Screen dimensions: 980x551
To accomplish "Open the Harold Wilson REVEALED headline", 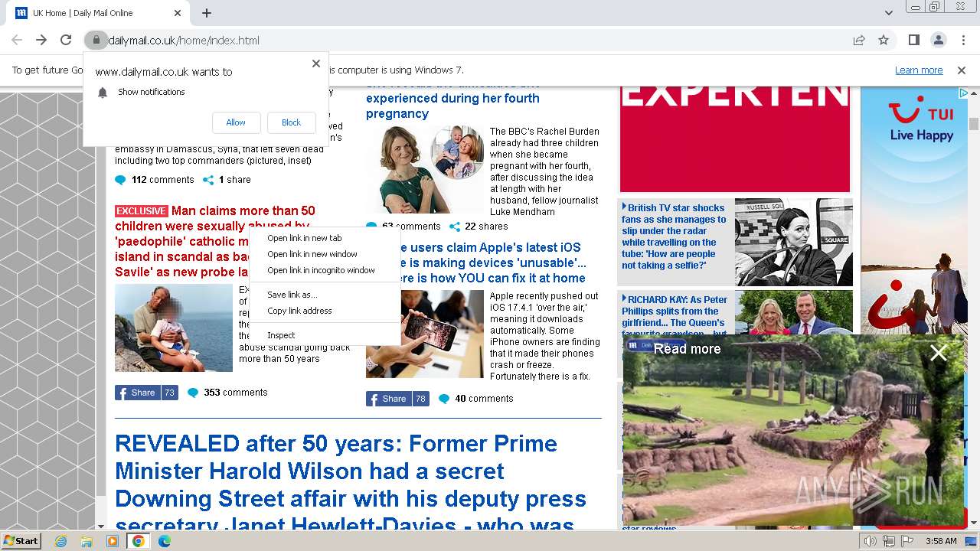I will click(351, 484).
